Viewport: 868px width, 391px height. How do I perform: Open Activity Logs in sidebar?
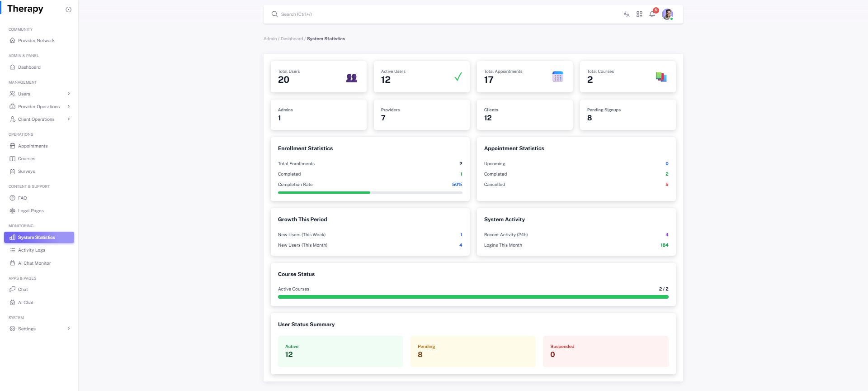(32, 250)
